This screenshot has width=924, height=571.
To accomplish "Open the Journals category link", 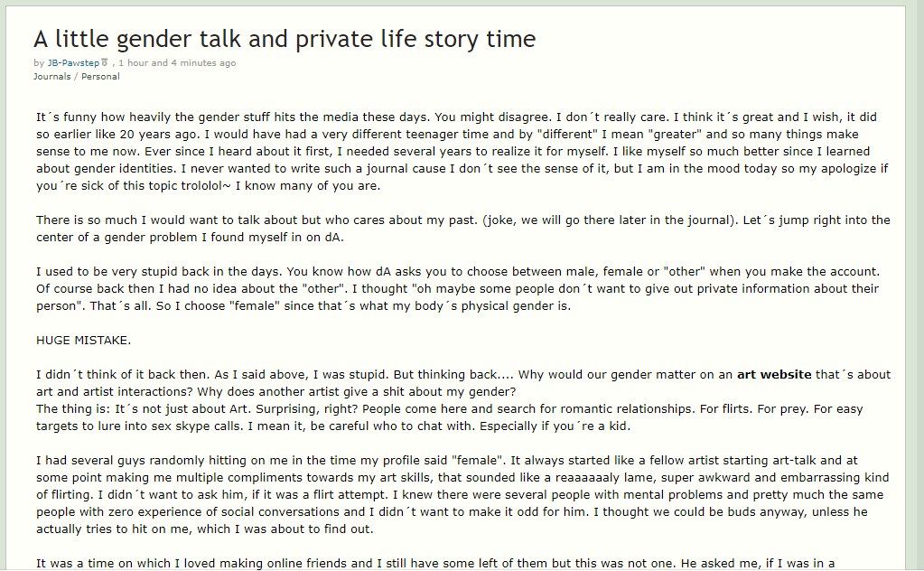I will click(x=51, y=77).
